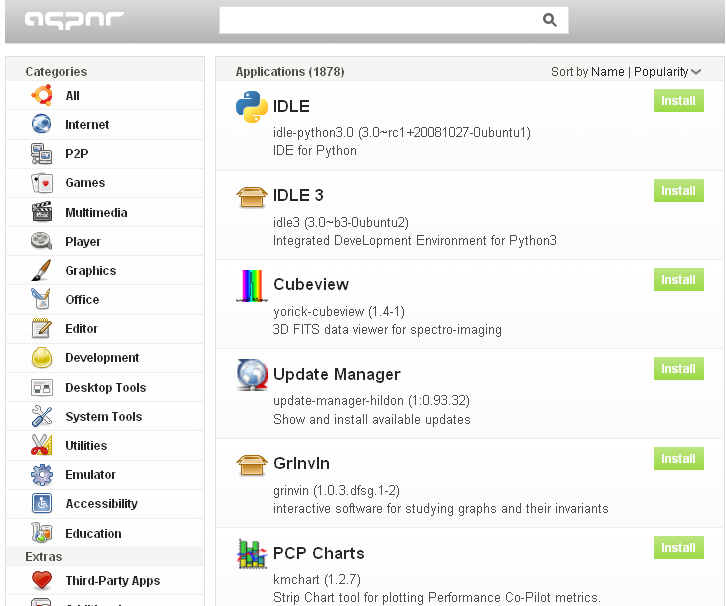
Task: Open the Popularity sort dropdown arrow
Action: 696,72
